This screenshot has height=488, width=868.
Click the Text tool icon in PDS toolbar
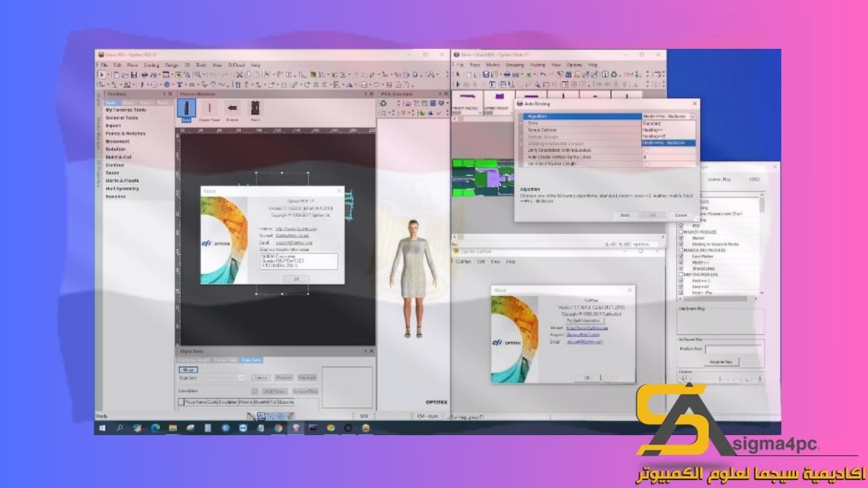(x=180, y=85)
